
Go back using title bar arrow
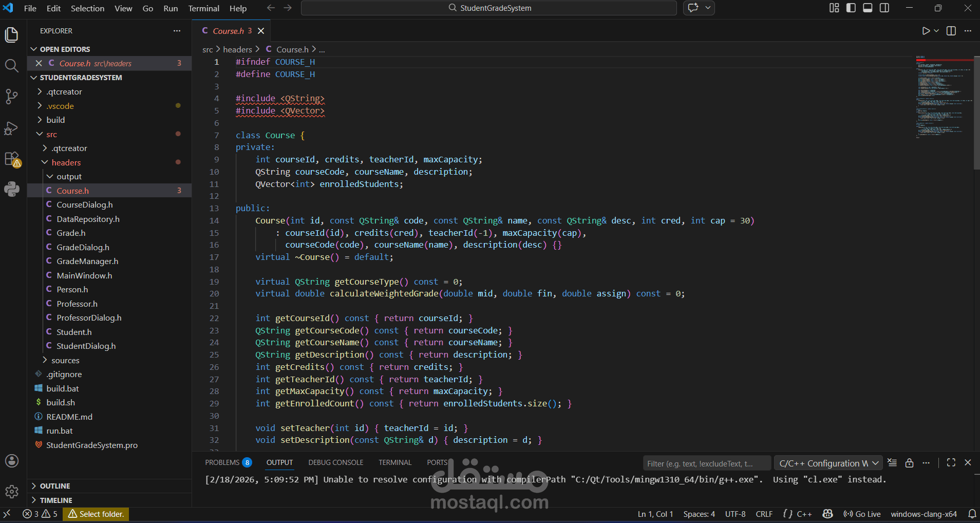[x=271, y=8]
